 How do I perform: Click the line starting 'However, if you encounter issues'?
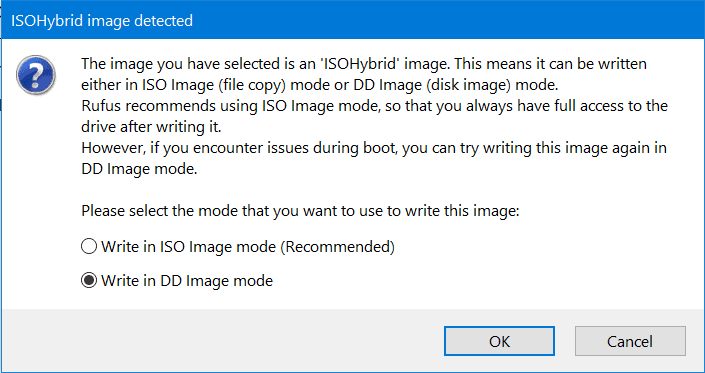(x=374, y=148)
